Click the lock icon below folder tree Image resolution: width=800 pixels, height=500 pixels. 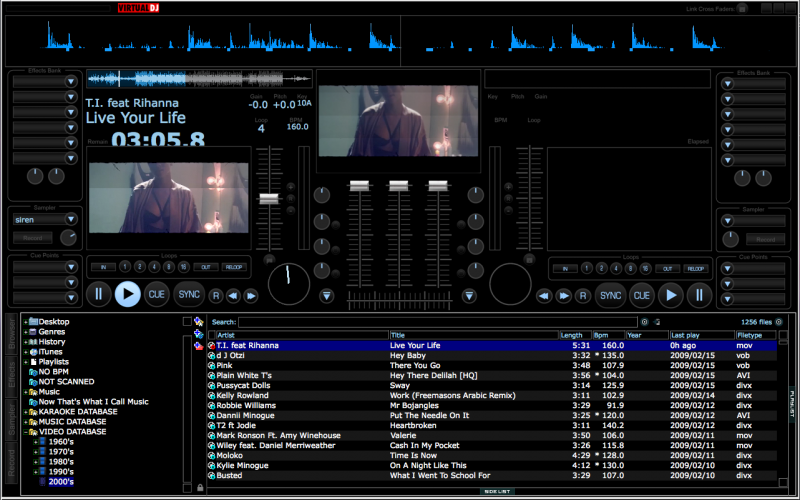click(200, 487)
